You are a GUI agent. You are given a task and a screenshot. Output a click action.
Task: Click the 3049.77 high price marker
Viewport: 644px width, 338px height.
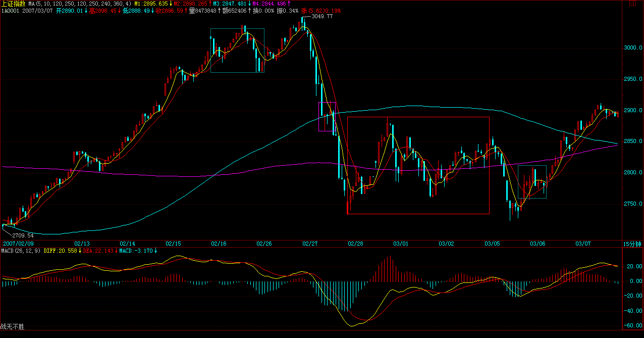click(x=322, y=17)
